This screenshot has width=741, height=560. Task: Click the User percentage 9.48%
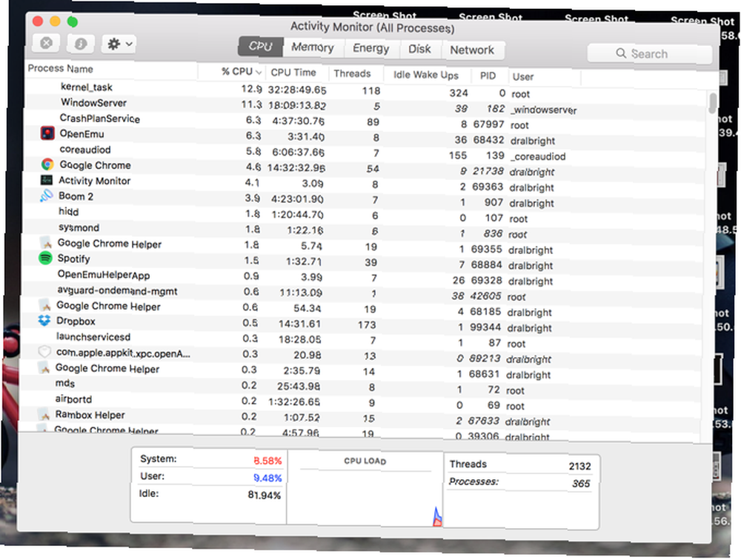(x=268, y=478)
